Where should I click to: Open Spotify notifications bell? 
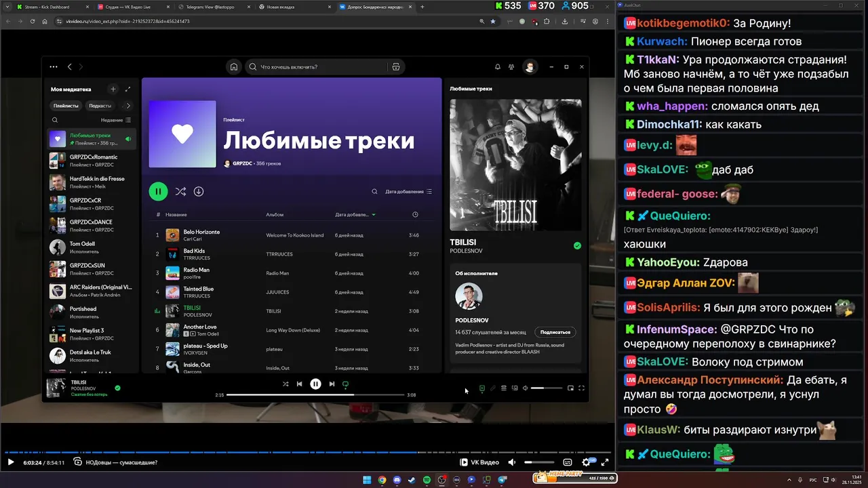pos(498,67)
